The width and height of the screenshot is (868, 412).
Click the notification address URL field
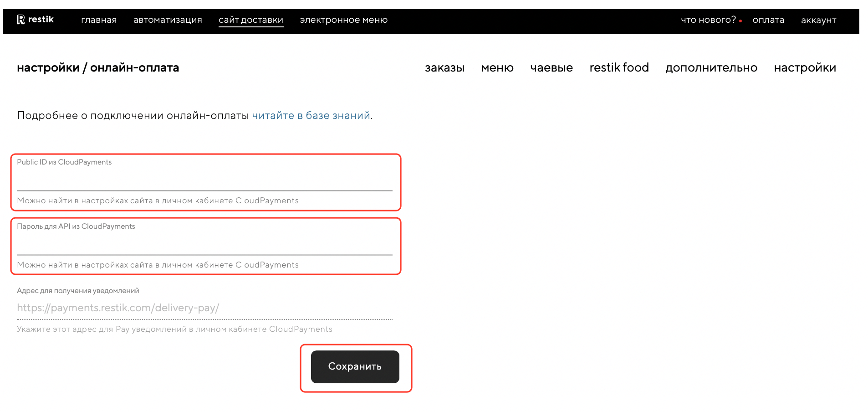coord(204,309)
